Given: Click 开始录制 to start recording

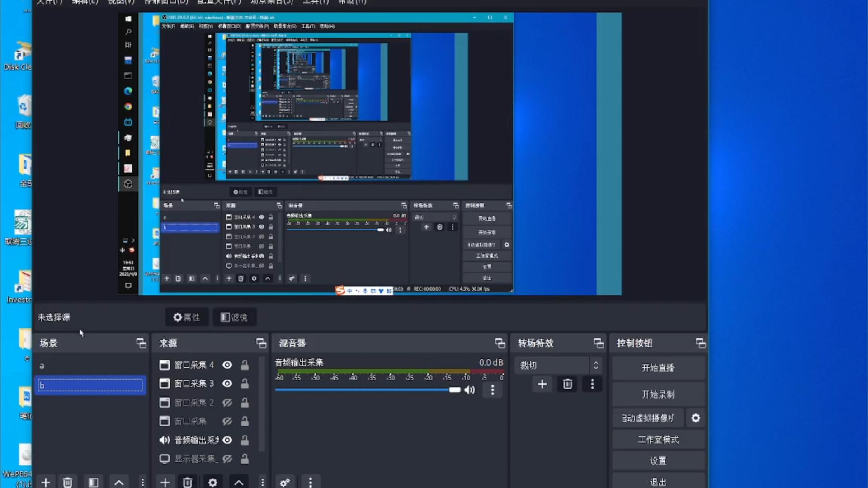Looking at the screenshot, I should (658, 394).
